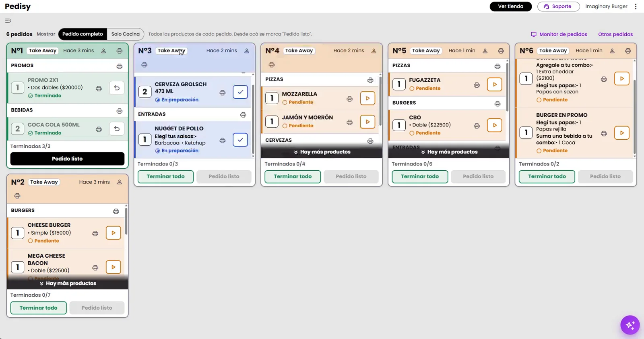View customer info for order N°1
This screenshot has height=339, width=644.
click(x=103, y=51)
